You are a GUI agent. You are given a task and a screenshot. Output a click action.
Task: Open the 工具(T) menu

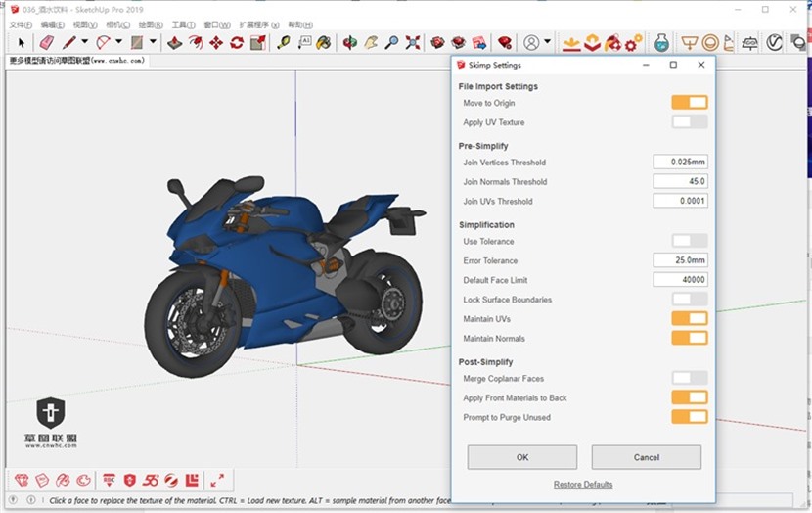[183, 24]
